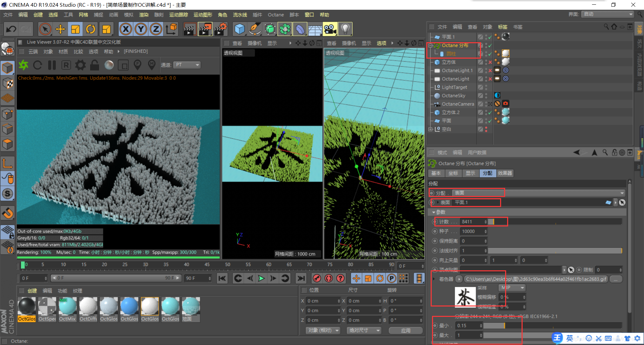Open Live Viewer settings gear icon
The width and height of the screenshot is (644, 345).
tap(80, 65)
